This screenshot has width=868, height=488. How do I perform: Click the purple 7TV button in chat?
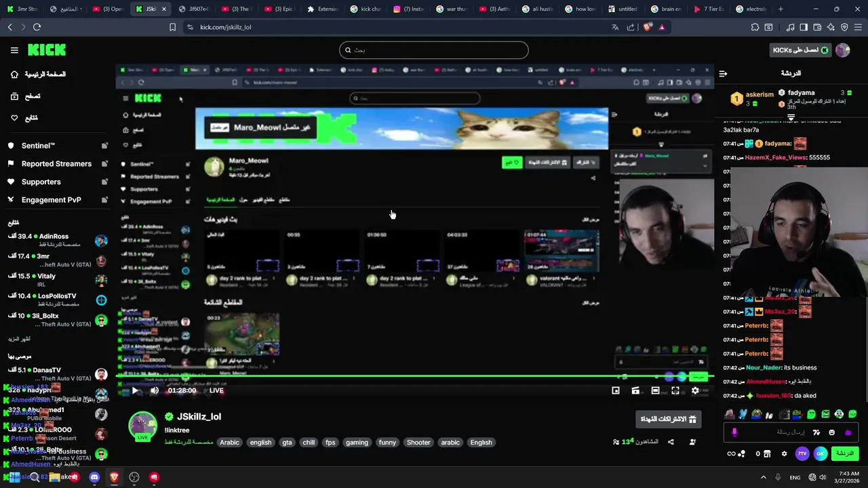[x=802, y=453]
